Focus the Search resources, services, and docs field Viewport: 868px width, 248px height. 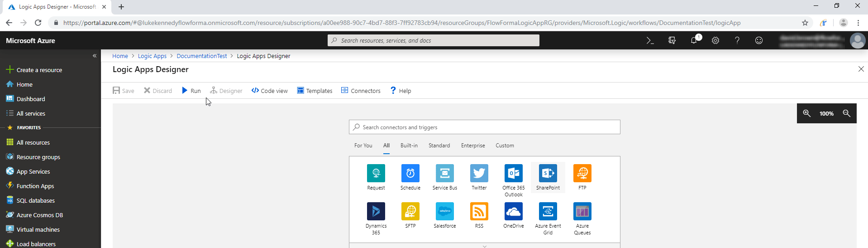(434, 40)
